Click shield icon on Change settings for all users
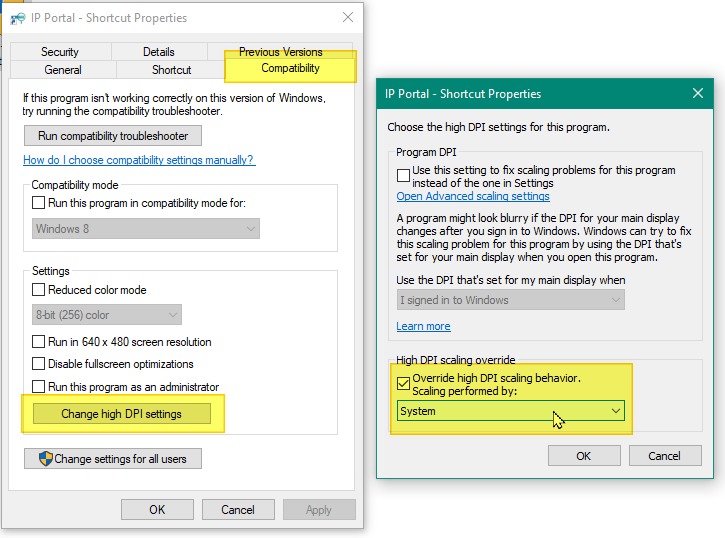 (x=45, y=459)
